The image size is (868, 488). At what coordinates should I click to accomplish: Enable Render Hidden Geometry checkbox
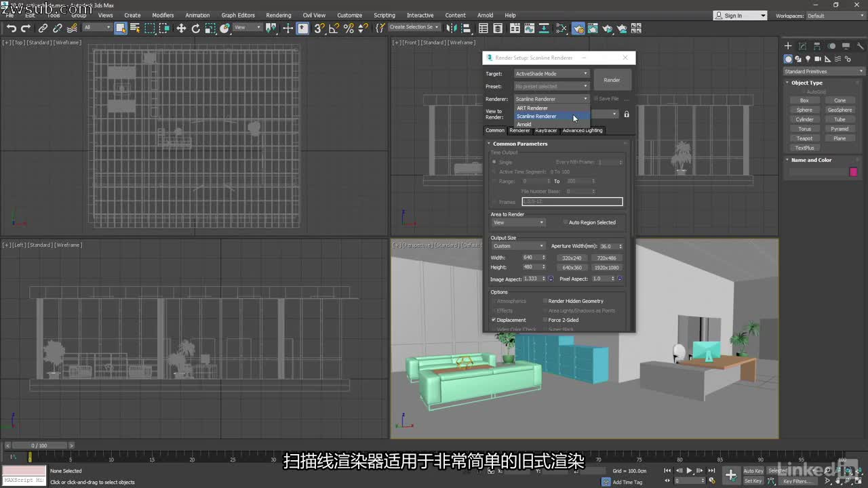[x=545, y=301]
